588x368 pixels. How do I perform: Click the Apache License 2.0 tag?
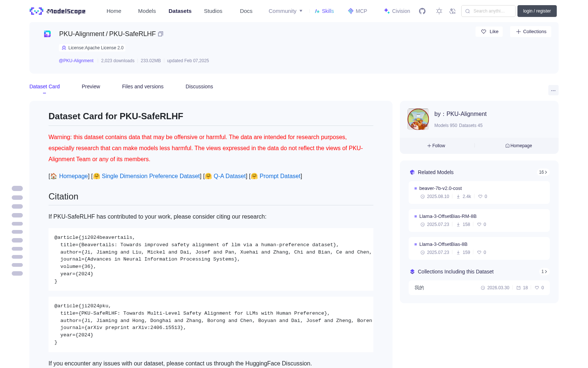coord(92,48)
